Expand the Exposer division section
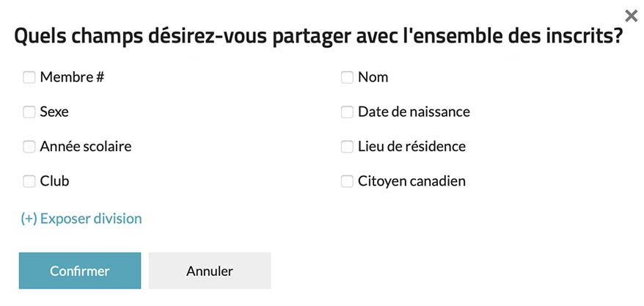This screenshot has width=644, height=306. point(81,219)
